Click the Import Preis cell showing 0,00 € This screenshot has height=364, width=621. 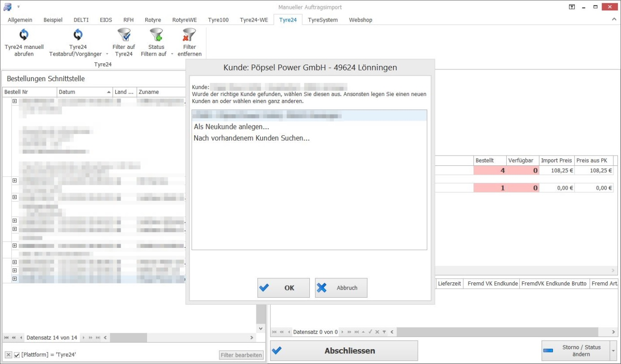[557, 188]
